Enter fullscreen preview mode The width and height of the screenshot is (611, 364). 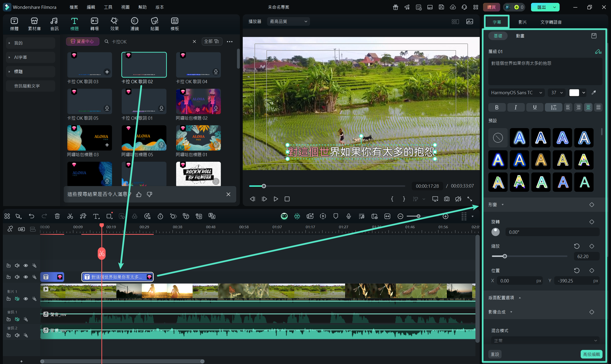pos(470,199)
